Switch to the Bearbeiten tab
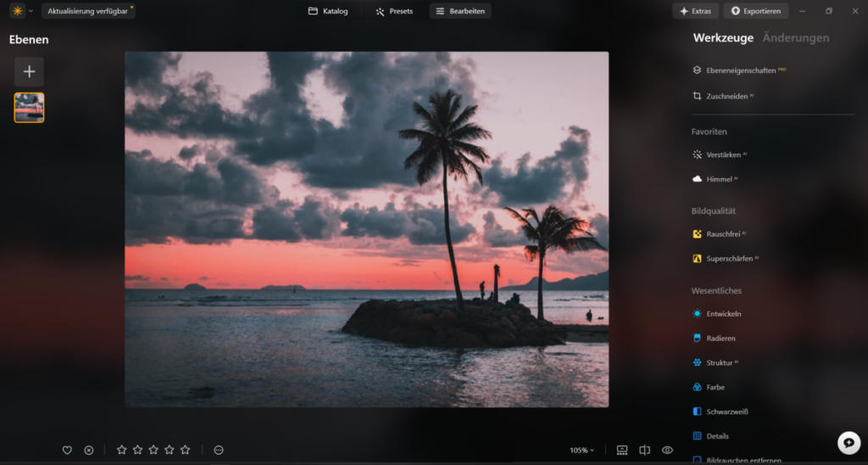 tap(460, 11)
